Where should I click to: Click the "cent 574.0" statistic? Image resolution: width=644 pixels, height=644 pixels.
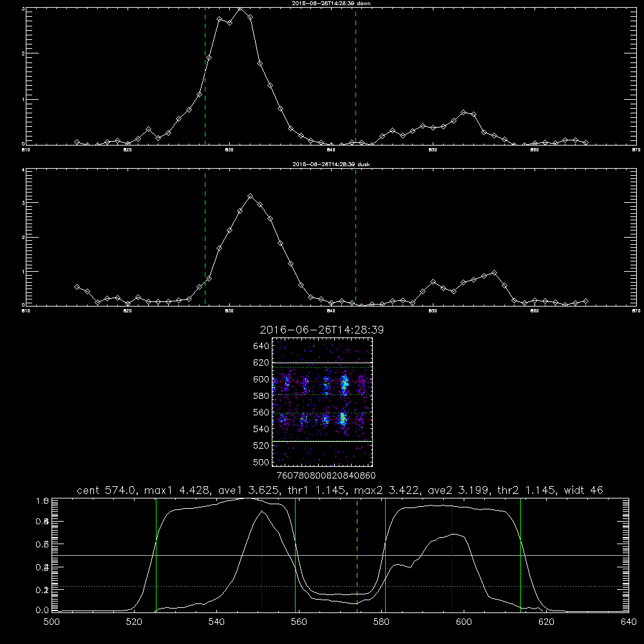(x=107, y=490)
